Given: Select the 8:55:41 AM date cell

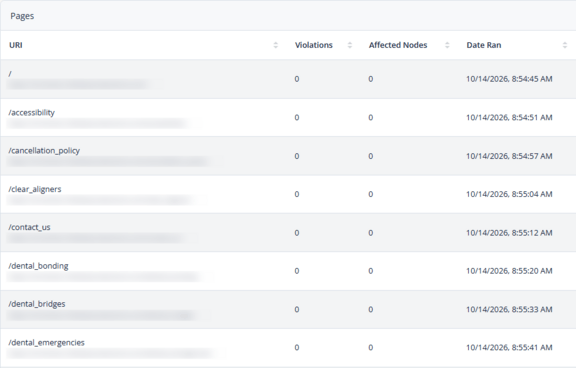Looking at the screenshot, I should [509, 347].
